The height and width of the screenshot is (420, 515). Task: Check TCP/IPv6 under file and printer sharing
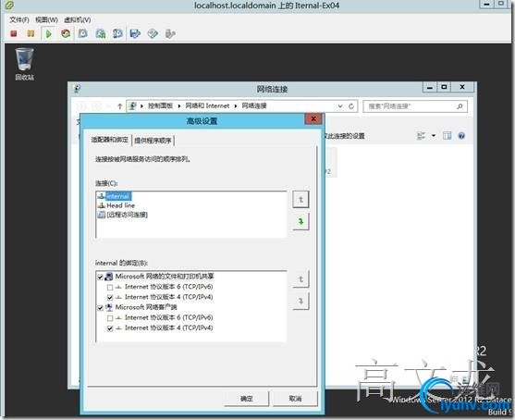point(110,287)
